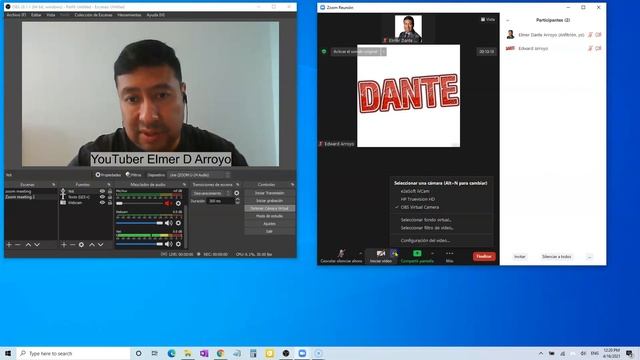Image resolution: width=640 pixels, height=360 pixels.
Task: Open Google Chrome from taskbar
Action: coord(220,353)
